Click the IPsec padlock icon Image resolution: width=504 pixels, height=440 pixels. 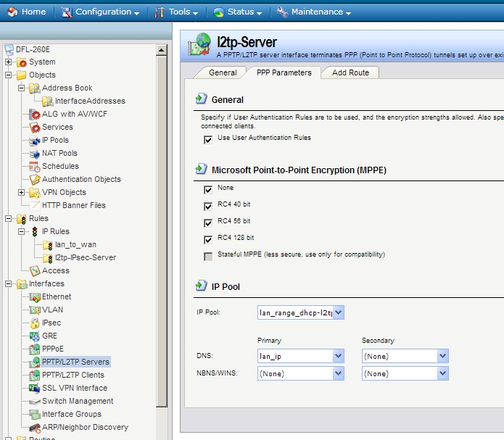(35, 323)
